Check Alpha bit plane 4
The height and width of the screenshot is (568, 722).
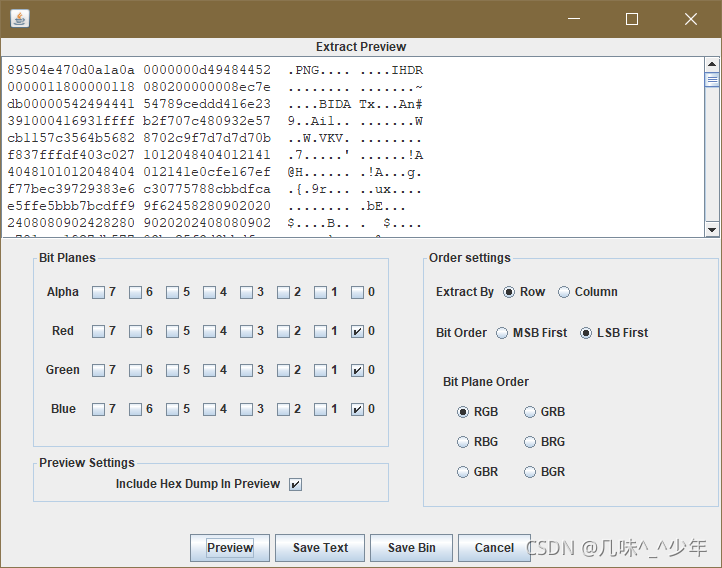209,292
